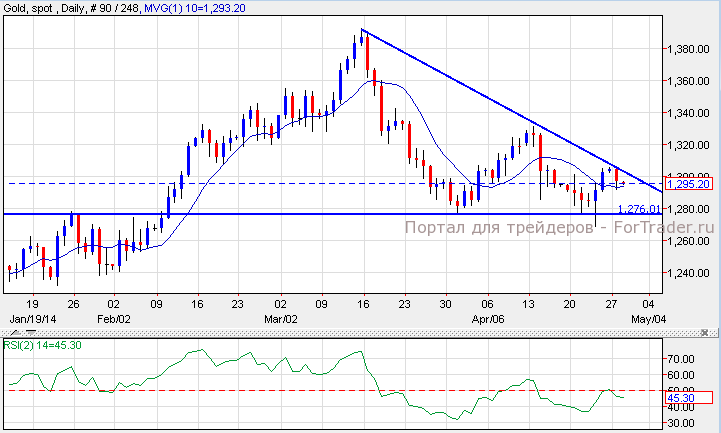Click the 1,240.00 price axis label

pyautogui.click(x=688, y=273)
